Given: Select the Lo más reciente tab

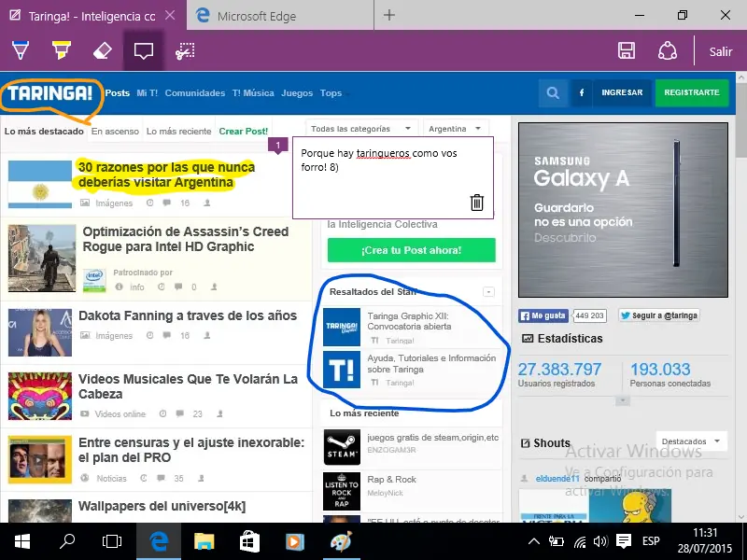Looking at the screenshot, I should pyautogui.click(x=178, y=131).
